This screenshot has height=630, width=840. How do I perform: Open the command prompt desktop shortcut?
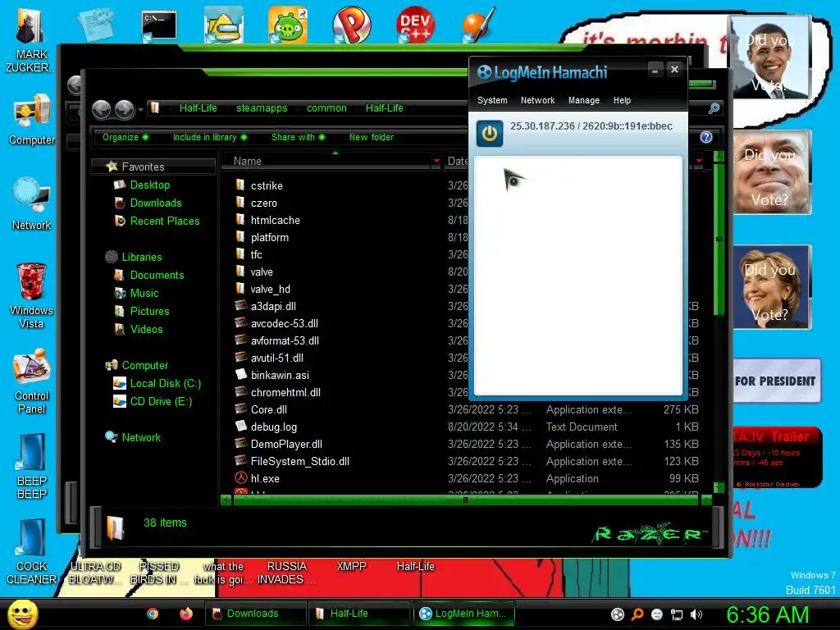pyautogui.click(x=158, y=27)
